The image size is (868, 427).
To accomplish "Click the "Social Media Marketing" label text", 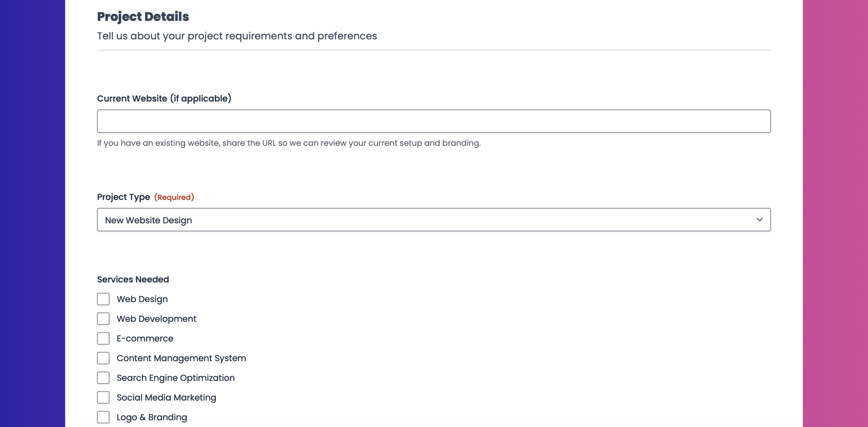I will (166, 397).
